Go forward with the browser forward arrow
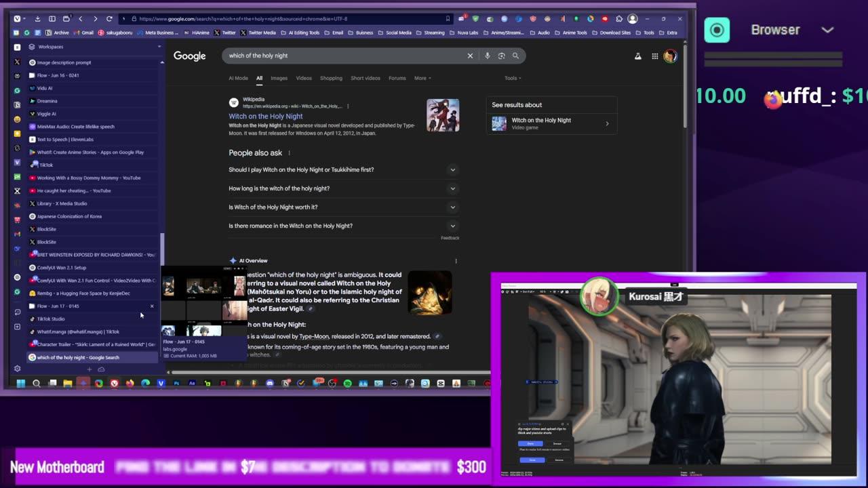This screenshot has width=868, height=488. [x=95, y=19]
